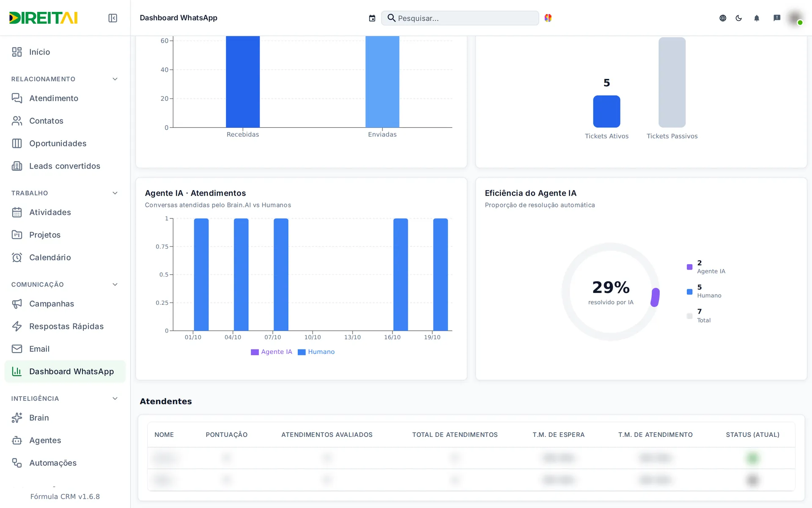Sort table by PONTUAÇÃO column header
The image size is (812, 508).
point(227,435)
